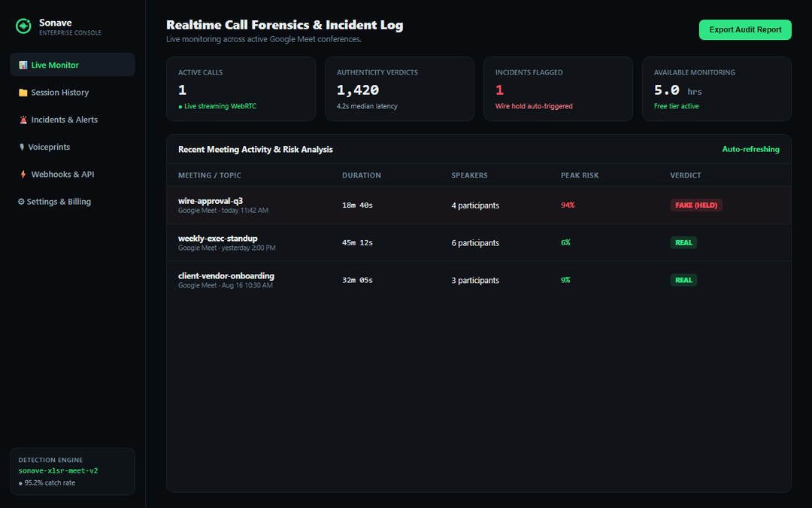
Task: Click the Auto-refreshing status label
Action: click(x=750, y=149)
